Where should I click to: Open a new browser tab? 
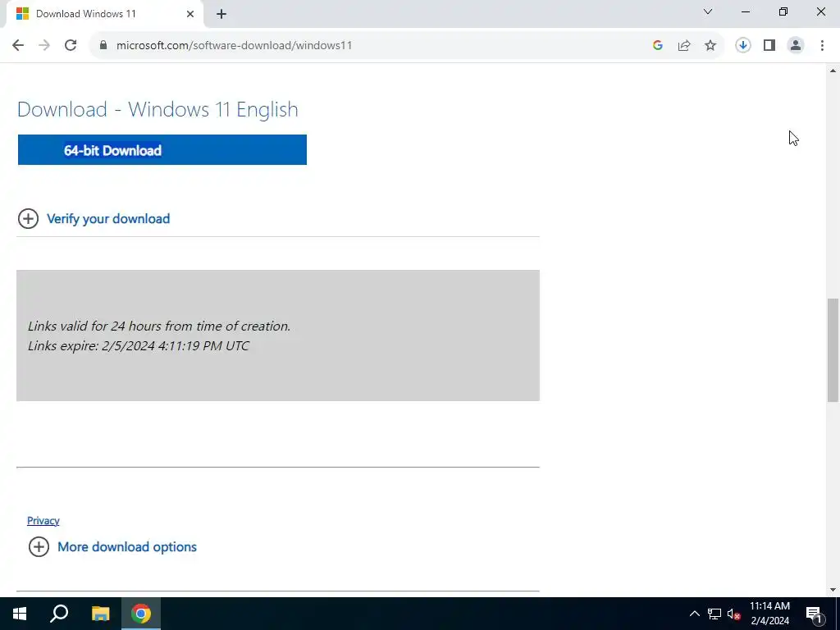pyautogui.click(x=221, y=15)
